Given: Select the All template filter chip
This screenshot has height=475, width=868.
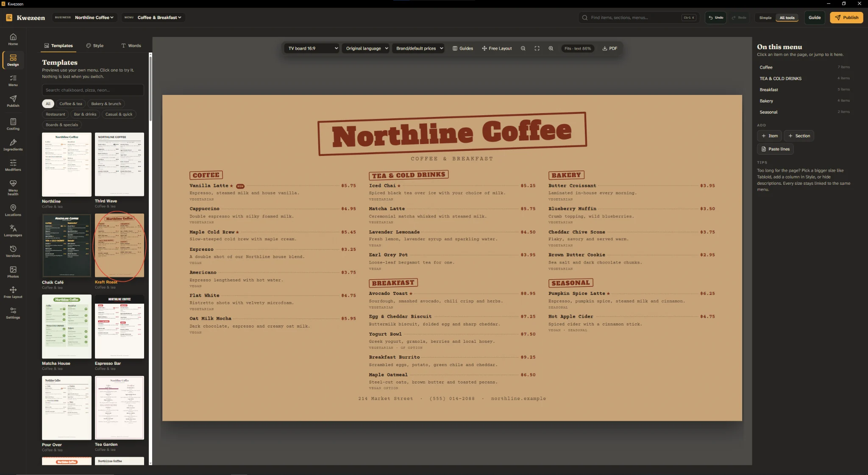Looking at the screenshot, I should [48, 104].
